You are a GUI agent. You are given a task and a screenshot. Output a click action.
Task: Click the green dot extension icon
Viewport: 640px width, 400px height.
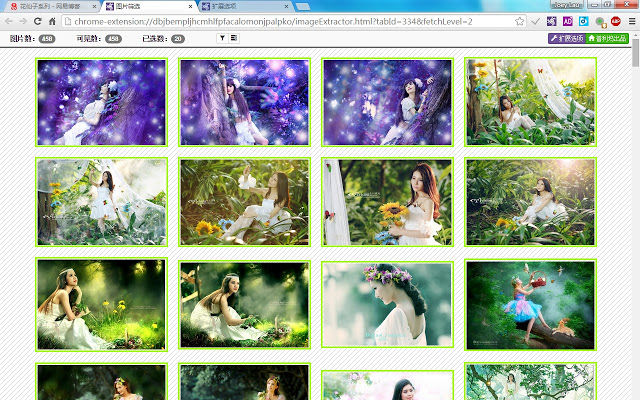600,22
